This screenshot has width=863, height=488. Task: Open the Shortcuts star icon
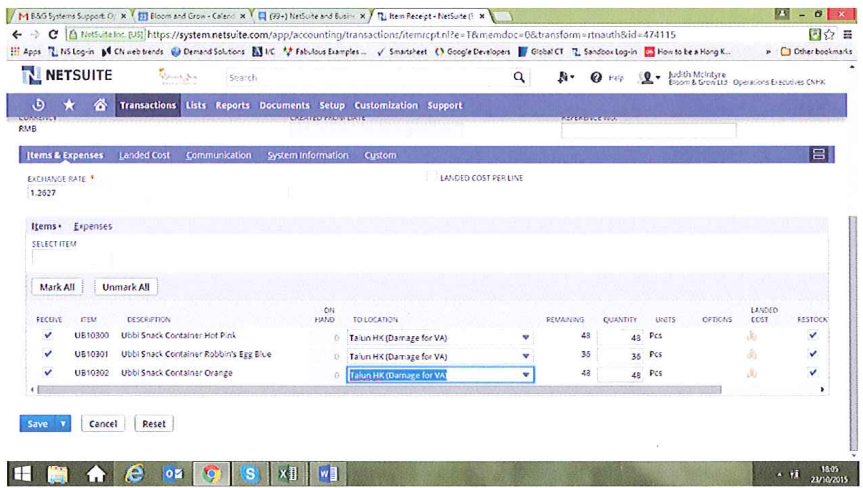[69, 105]
